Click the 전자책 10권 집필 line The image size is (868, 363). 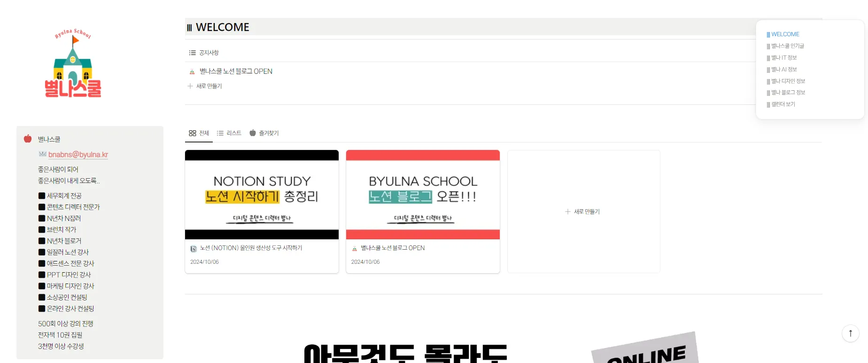[60, 335]
